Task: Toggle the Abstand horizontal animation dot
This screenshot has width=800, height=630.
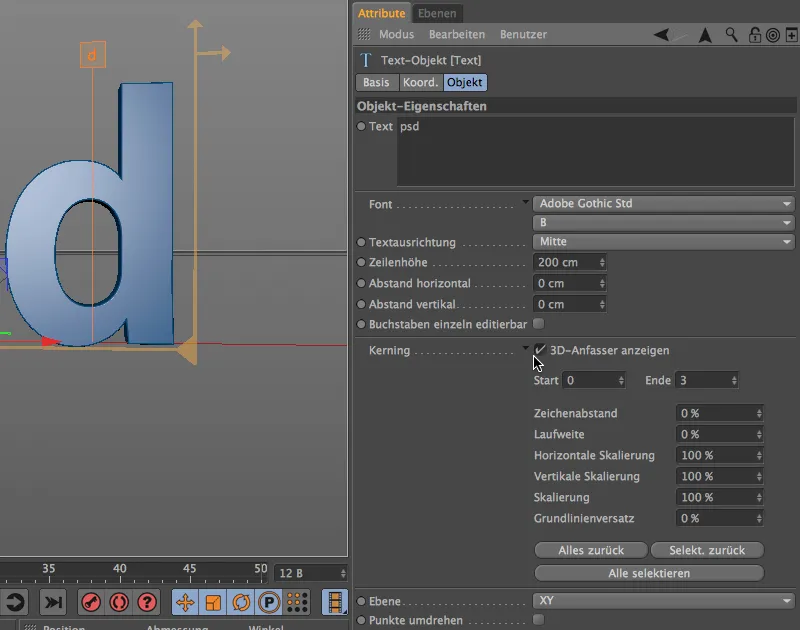Action: [x=361, y=283]
